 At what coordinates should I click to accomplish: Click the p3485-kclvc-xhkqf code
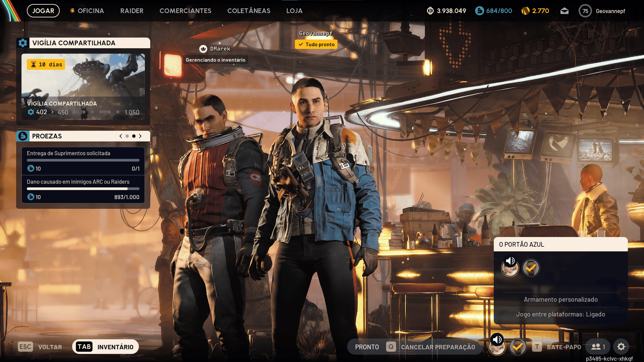609,359
